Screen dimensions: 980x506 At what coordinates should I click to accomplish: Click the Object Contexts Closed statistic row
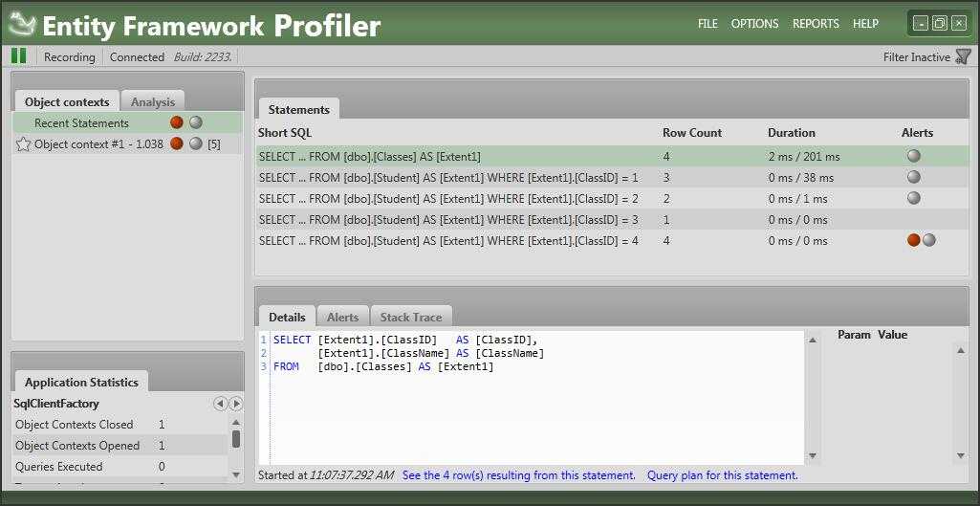point(120,424)
